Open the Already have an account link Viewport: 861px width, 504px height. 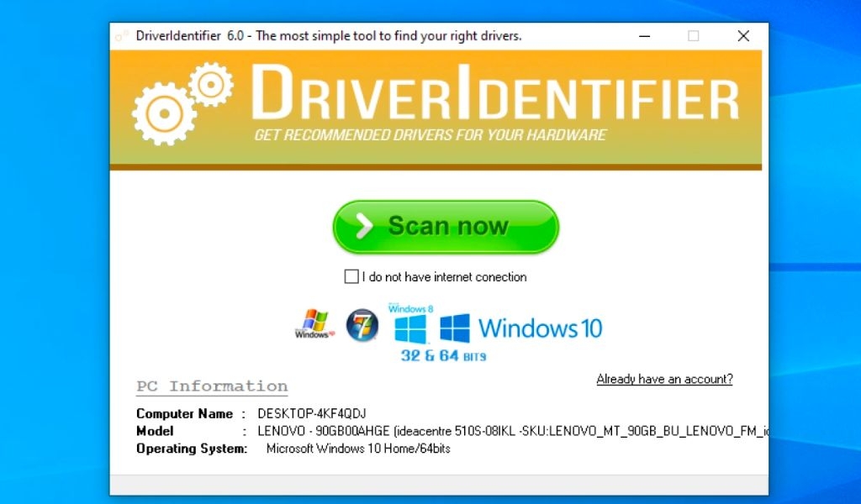[x=664, y=379]
